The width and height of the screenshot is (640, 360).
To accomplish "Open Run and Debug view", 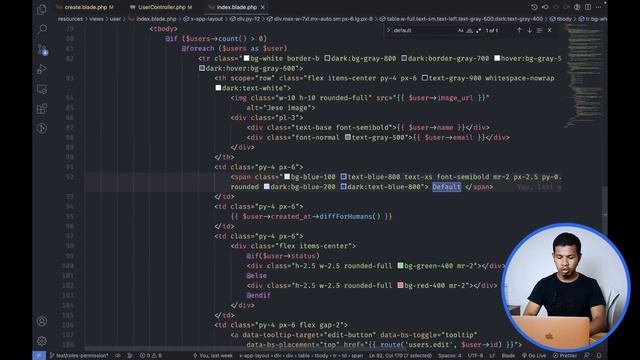I will [x=42, y=69].
